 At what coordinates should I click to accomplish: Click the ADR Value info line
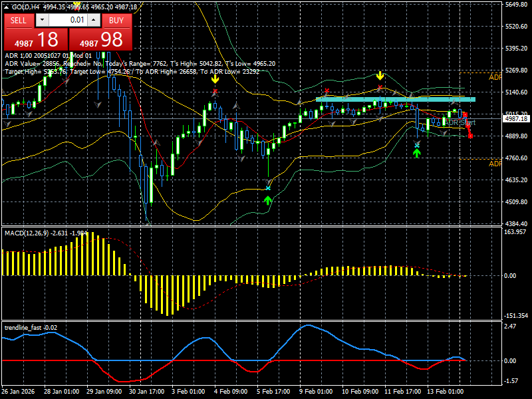pyautogui.click(x=140, y=64)
